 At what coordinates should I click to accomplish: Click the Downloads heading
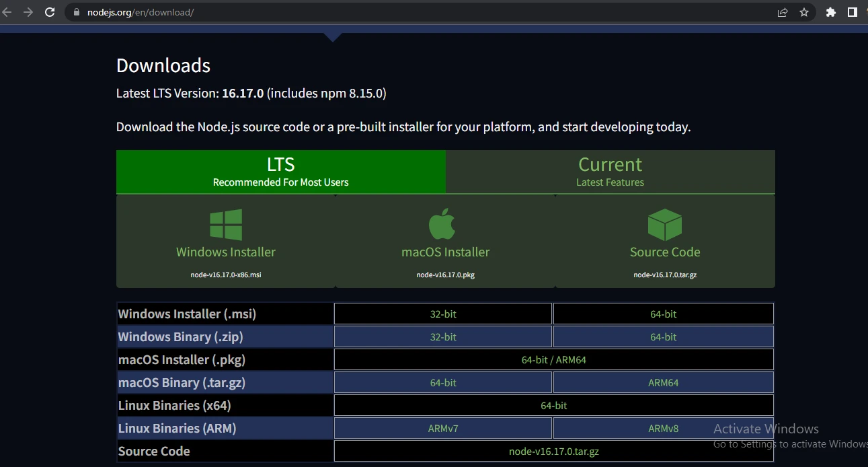tap(163, 65)
